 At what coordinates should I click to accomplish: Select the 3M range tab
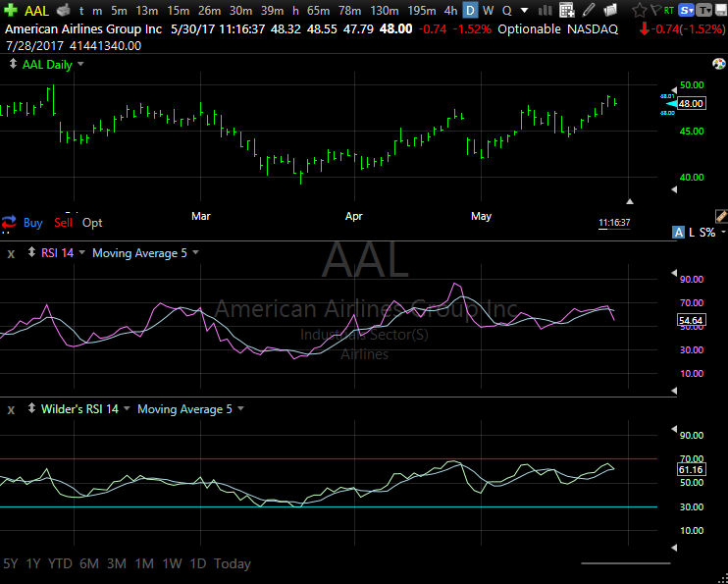[x=117, y=563]
